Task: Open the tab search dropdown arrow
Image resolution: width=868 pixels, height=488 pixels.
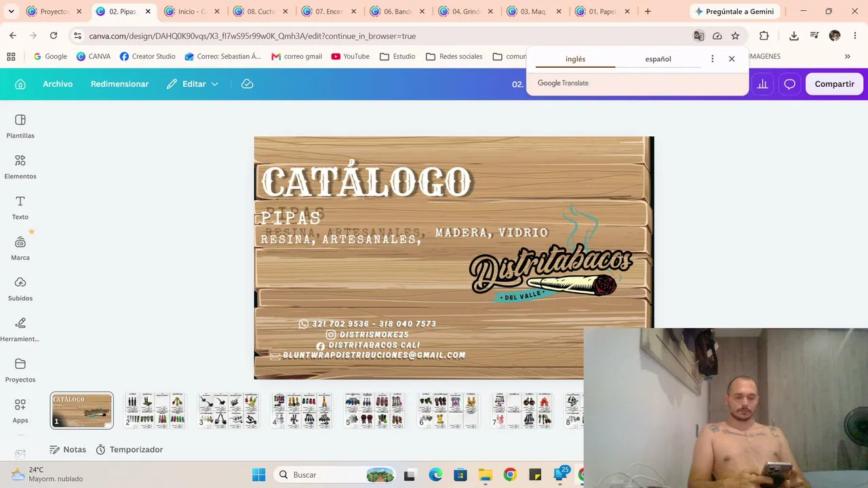Action: [11, 12]
